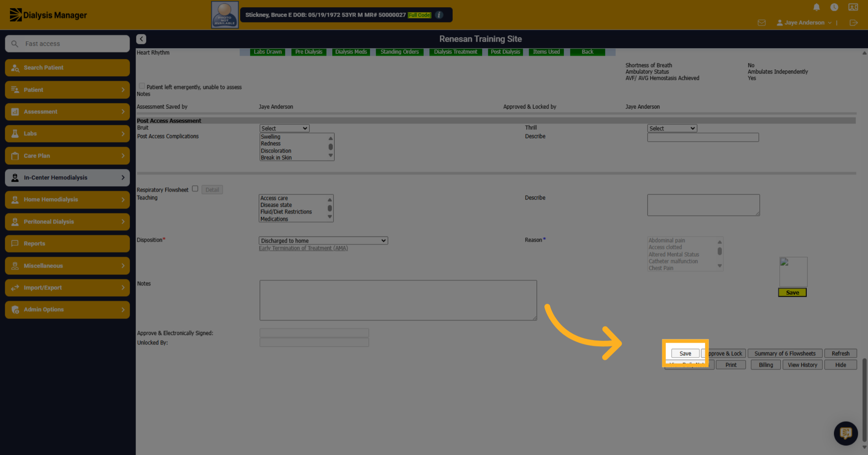Expand the Peritoneal Dialysis menu
This screenshot has height=455, width=868.
tap(67, 222)
